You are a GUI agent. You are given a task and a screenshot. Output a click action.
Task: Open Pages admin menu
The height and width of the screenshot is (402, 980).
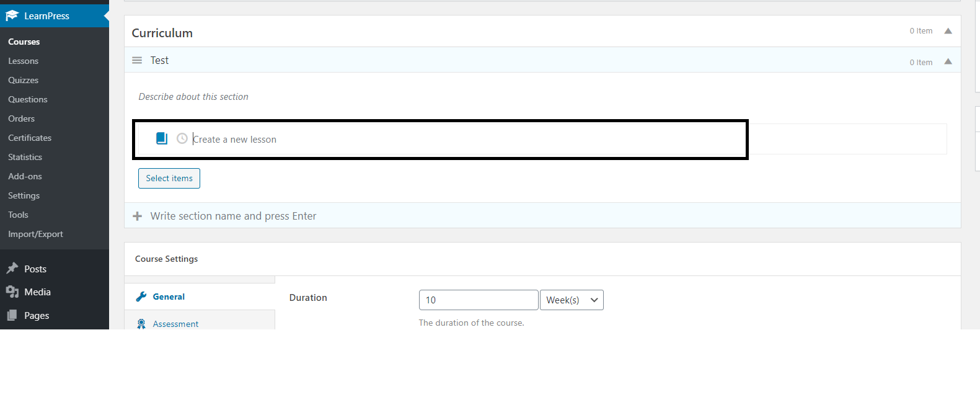37,315
